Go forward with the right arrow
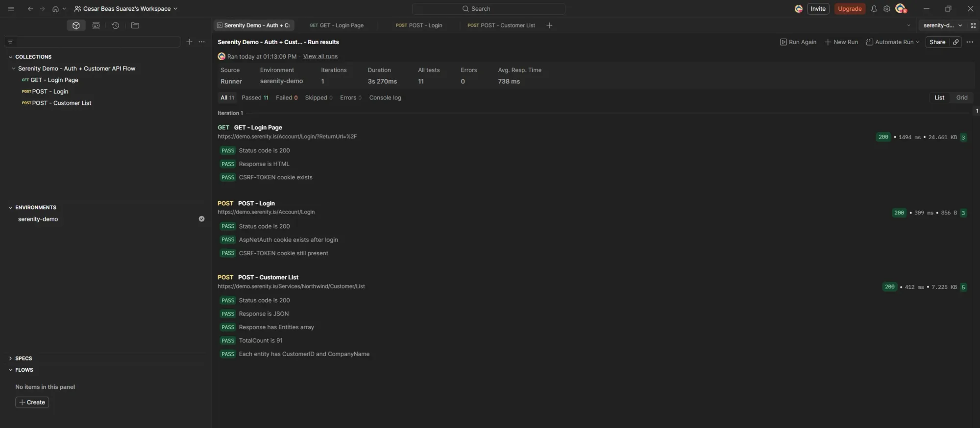 (42, 9)
